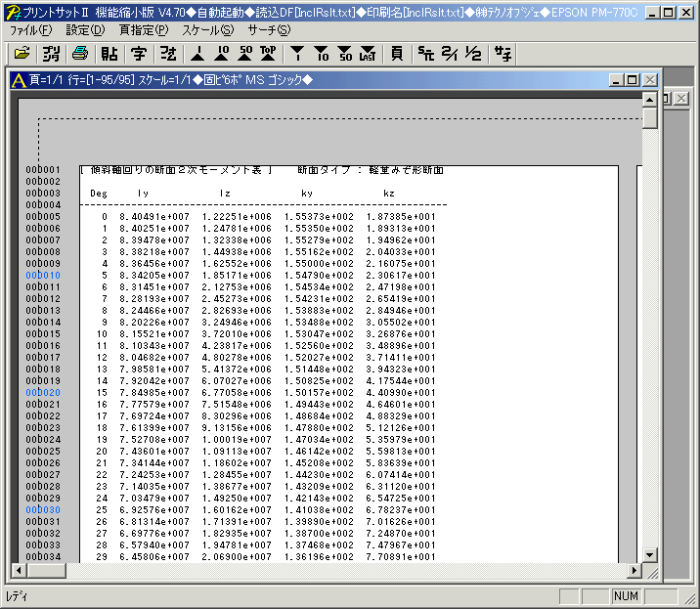Click the 頁 page toolbar icon

[396, 52]
